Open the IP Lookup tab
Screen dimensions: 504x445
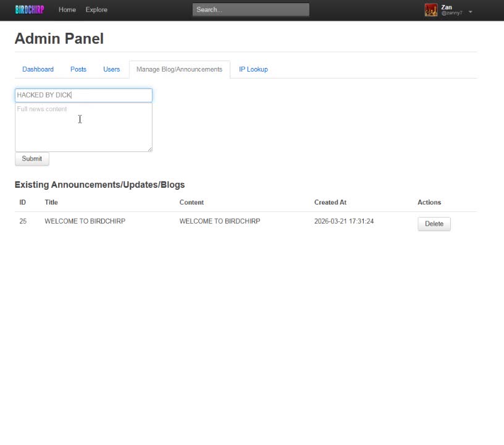[x=253, y=69]
